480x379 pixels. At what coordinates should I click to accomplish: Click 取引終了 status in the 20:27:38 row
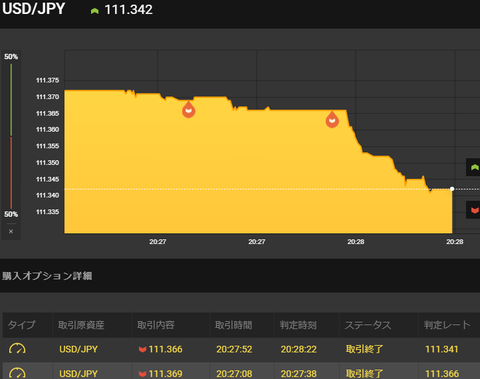pyautogui.click(x=364, y=373)
